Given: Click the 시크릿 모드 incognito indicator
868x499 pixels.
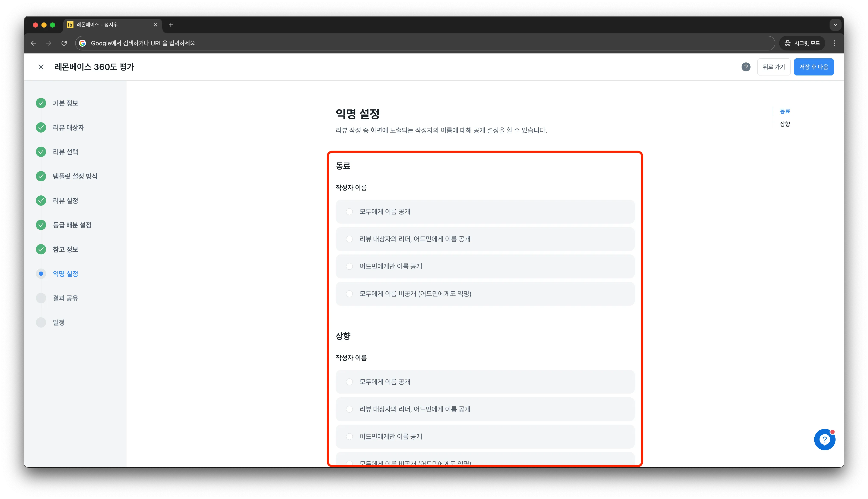Looking at the screenshot, I should pyautogui.click(x=802, y=43).
